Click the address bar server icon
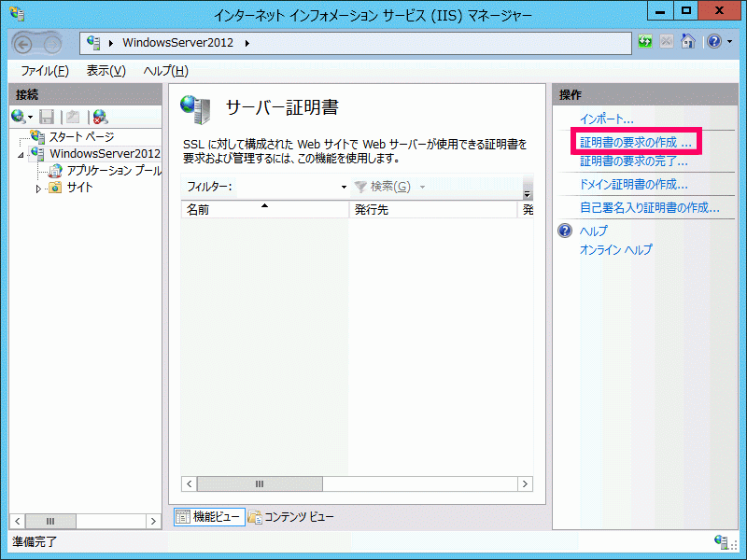Image resolution: width=747 pixels, height=560 pixels. coord(93,43)
